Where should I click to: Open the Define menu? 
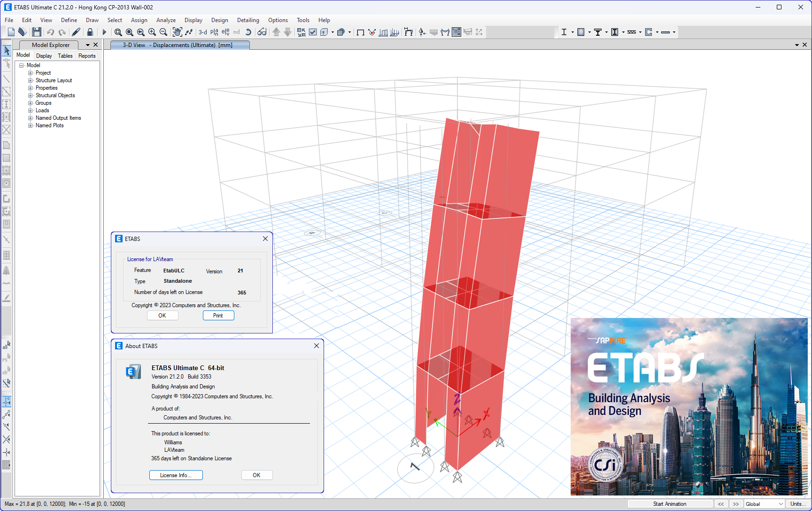click(69, 20)
